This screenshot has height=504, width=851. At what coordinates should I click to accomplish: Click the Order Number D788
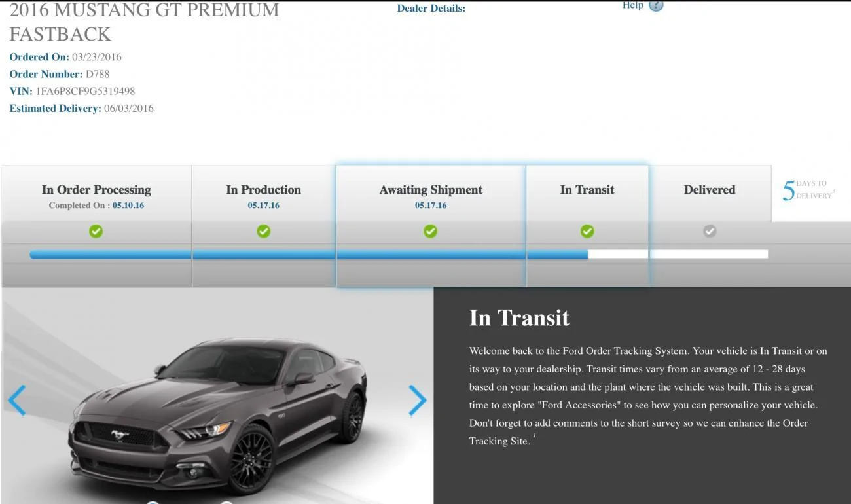[98, 74]
